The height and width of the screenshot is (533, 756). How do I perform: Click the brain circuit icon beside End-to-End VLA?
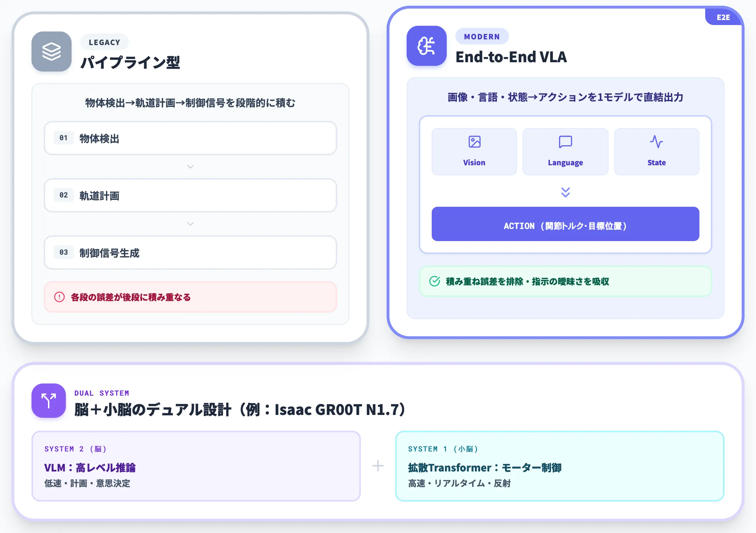[x=426, y=46]
